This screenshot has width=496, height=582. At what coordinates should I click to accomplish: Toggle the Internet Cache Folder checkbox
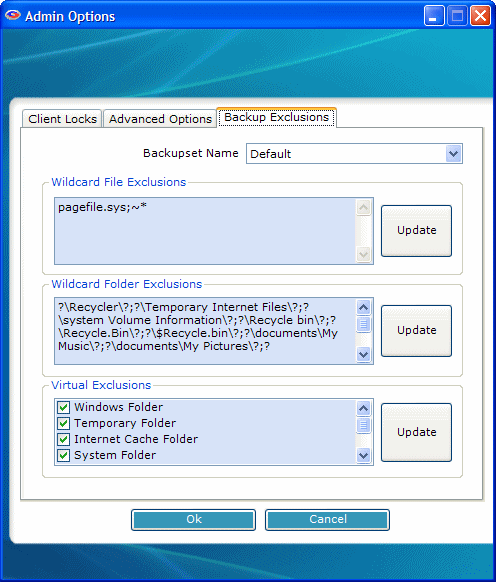63,439
